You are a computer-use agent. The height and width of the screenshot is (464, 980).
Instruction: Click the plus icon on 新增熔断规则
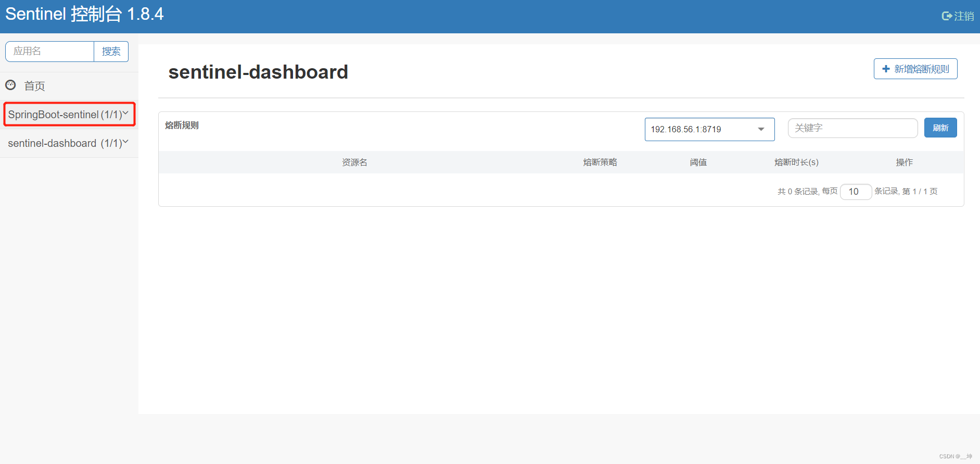[886, 69]
